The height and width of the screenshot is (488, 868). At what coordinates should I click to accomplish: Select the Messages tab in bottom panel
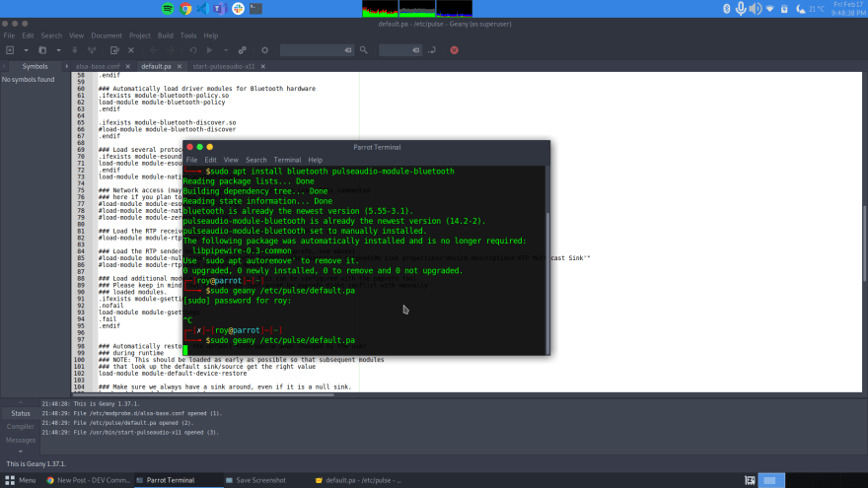tap(21, 441)
